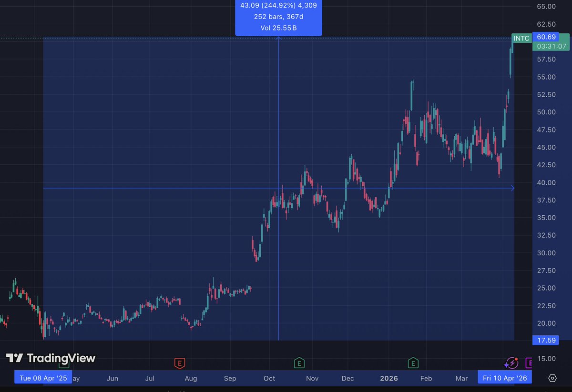Viewport: 572px width, 392px height.
Task: Open the green earnings E marker before February
Action: point(413,363)
